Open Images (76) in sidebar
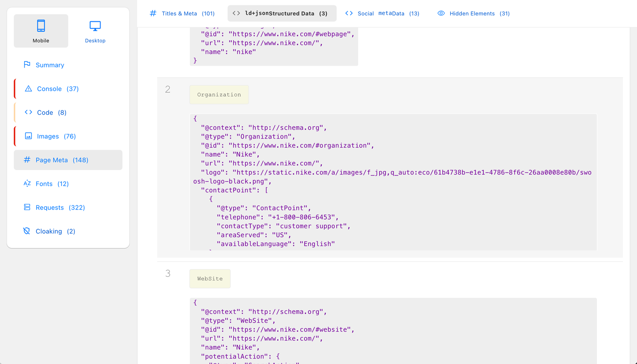 click(x=68, y=136)
